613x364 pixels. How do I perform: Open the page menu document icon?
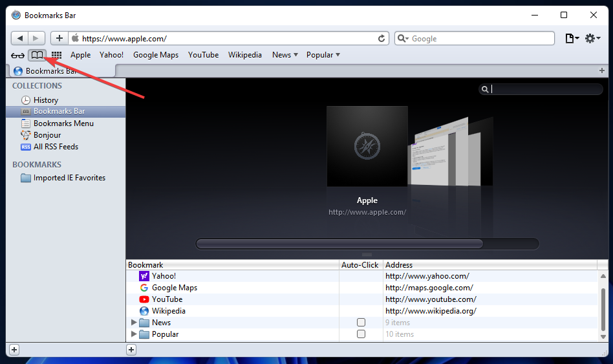[572, 38]
